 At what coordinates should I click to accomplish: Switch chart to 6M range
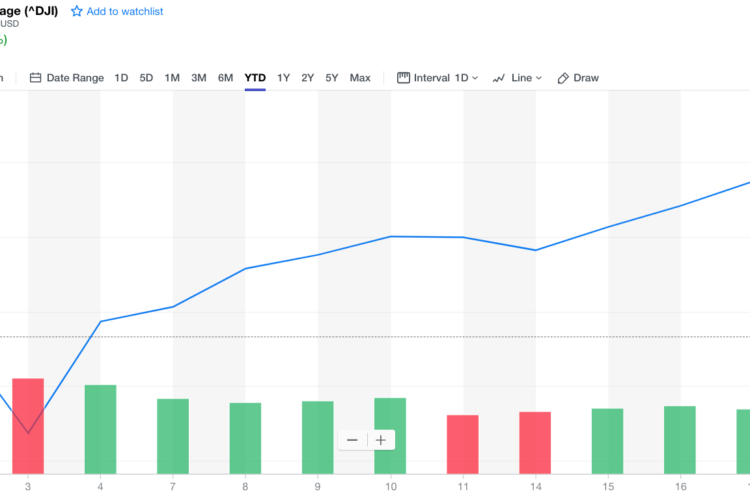tap(225, 78)
